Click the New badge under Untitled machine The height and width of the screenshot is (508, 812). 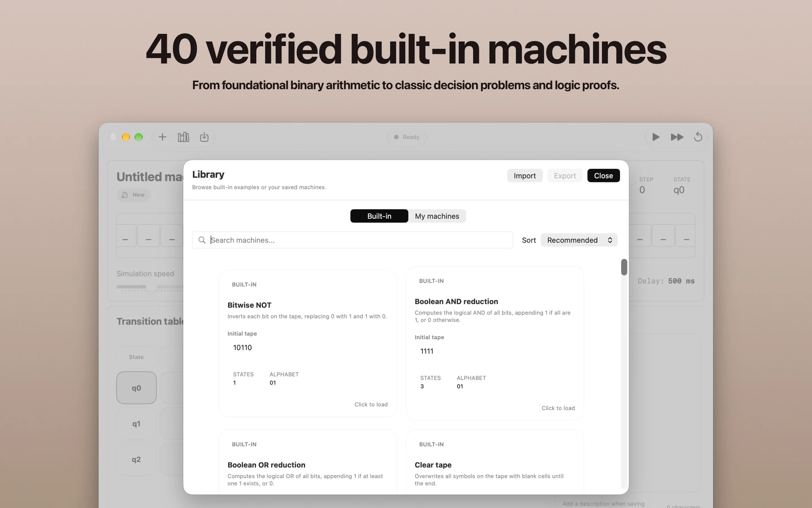pyautogui.click(x=133, y=195)
